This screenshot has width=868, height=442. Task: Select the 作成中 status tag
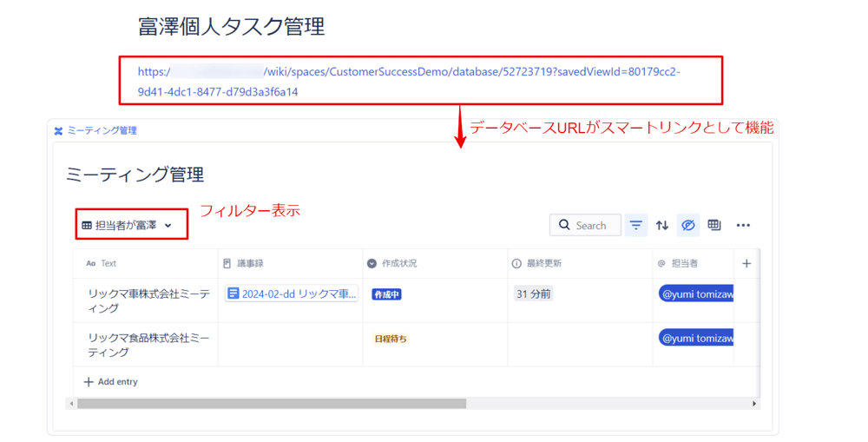[386, 294]
